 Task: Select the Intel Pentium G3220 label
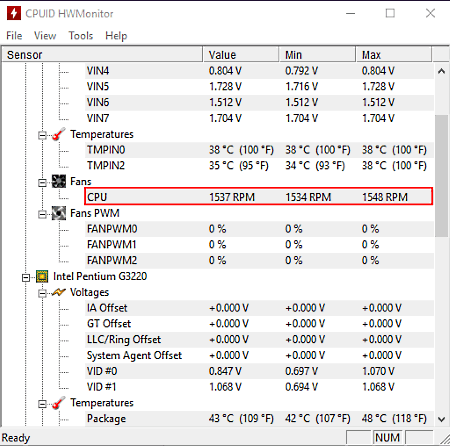[100, 276]
